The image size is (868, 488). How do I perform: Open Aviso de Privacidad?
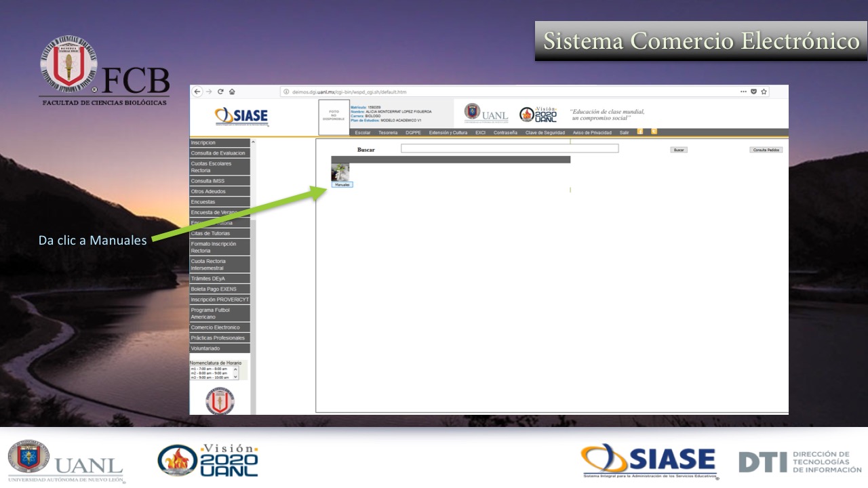click(592, 133)
